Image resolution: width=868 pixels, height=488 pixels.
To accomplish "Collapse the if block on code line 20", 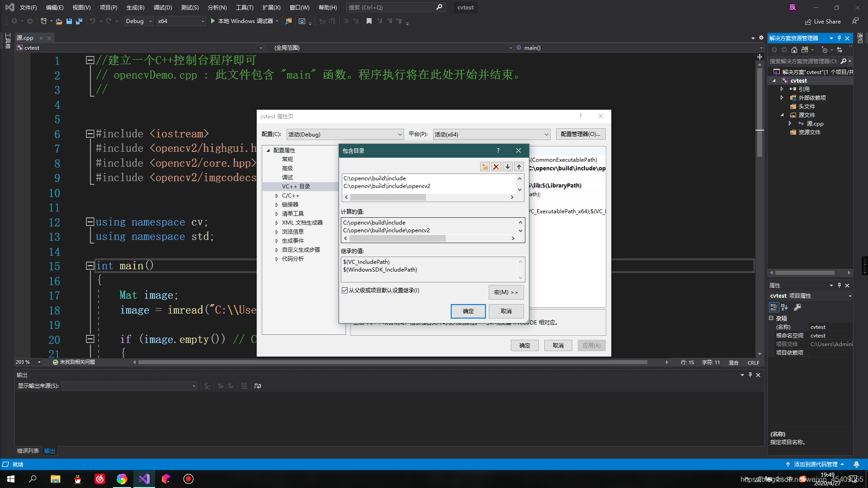I will click(x=90, y=339).
